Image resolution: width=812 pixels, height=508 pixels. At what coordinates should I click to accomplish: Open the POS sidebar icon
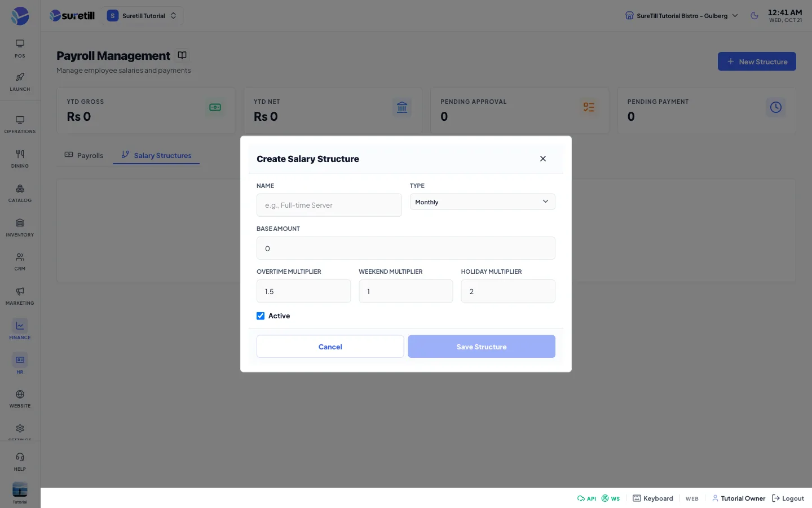[x=20, y=49]
